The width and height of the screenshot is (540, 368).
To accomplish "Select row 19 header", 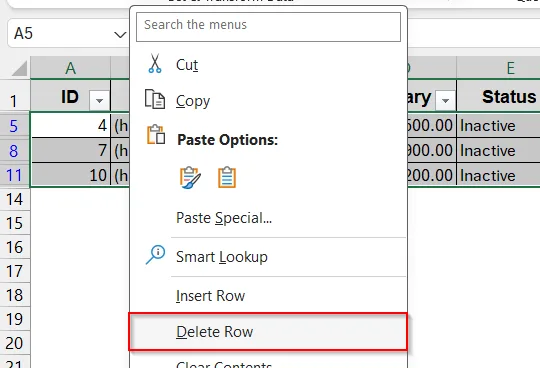I will point(15,319).
